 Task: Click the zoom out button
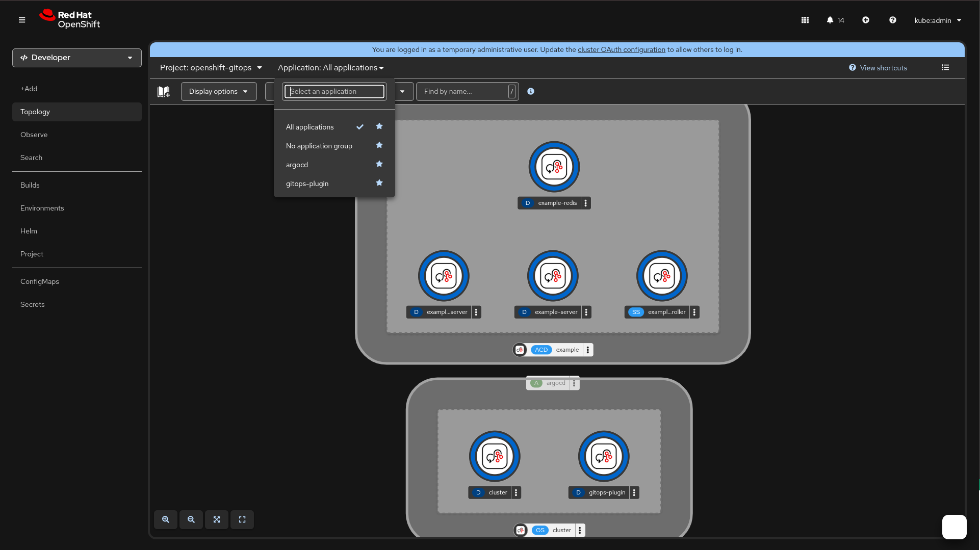click(191, 519)
